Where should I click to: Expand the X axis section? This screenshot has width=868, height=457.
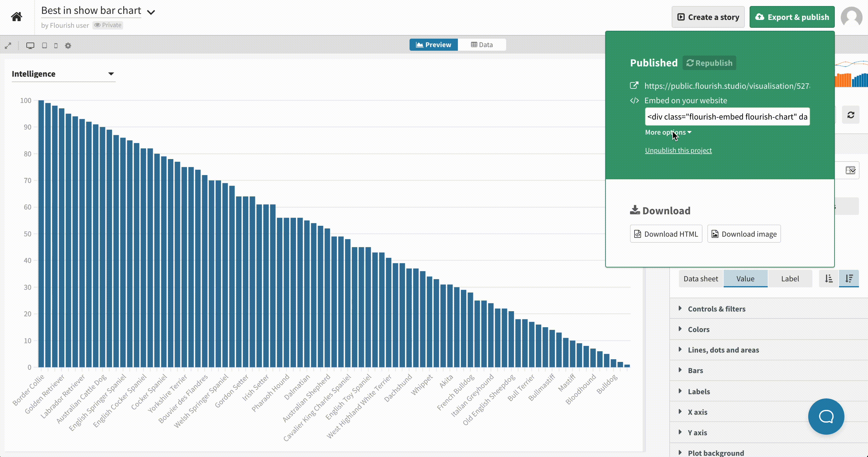click(769, 412)
